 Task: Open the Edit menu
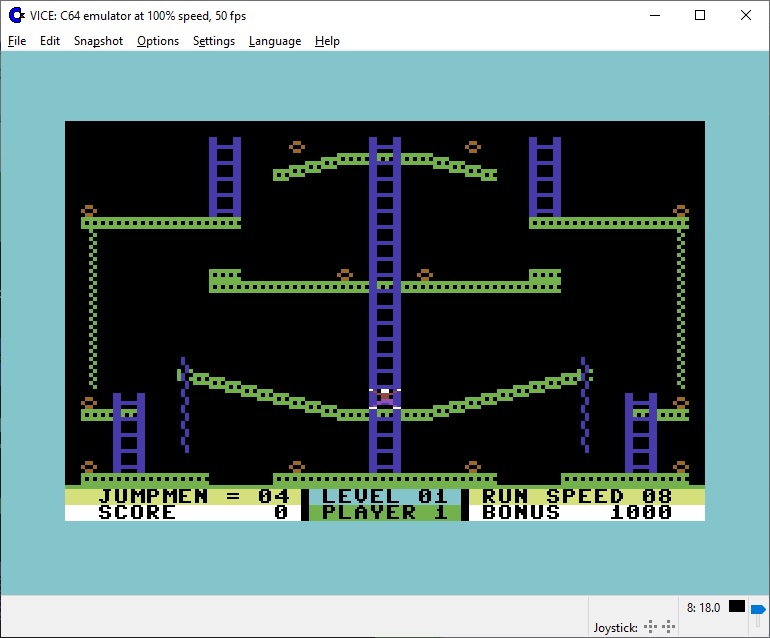(50, 41)
